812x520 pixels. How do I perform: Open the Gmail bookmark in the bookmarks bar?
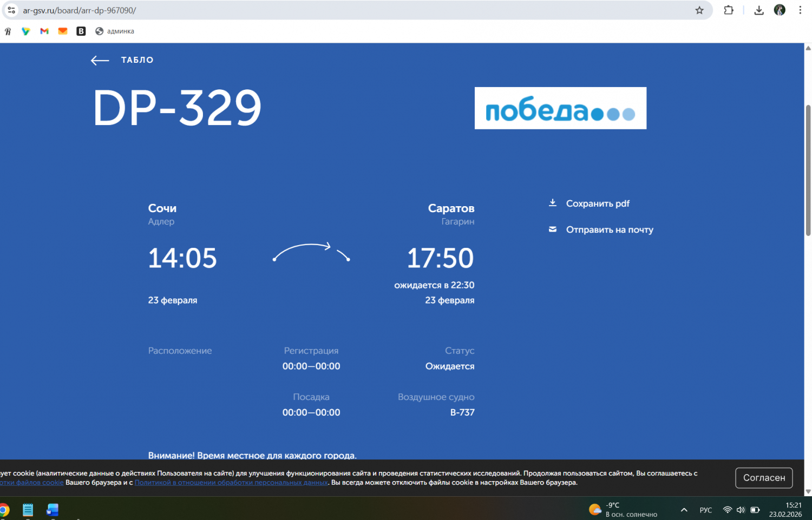[x=44, y=31]
